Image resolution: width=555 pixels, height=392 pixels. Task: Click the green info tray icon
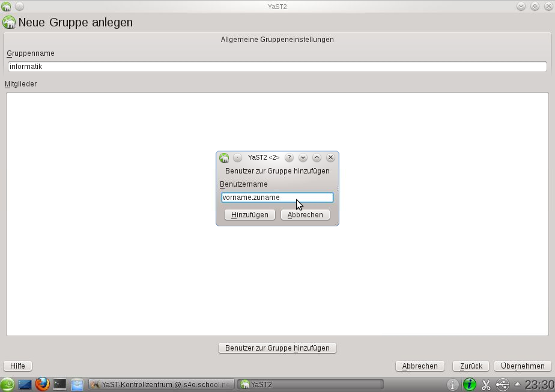(469, 385)
